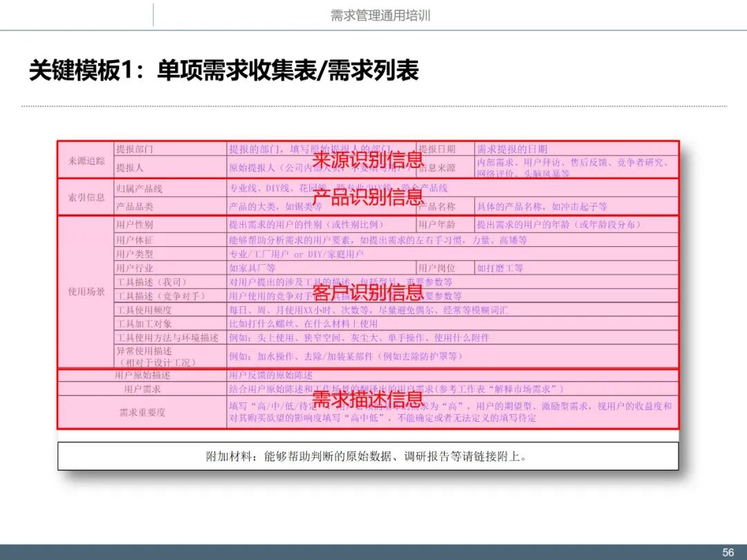
Task: Click the 产品名称 cell
Action: [446, 207]
